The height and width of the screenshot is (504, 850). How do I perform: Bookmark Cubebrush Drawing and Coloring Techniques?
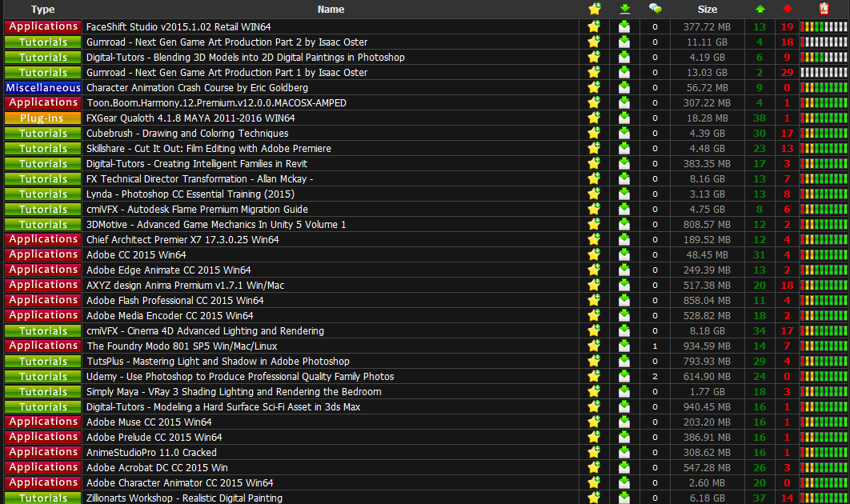[x=594, y=132]
